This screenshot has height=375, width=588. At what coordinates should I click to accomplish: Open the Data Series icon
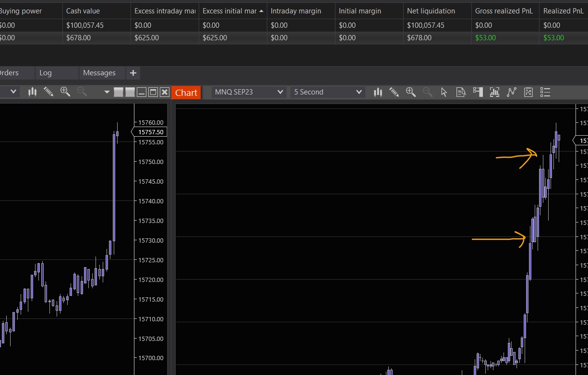pos(494,92)
